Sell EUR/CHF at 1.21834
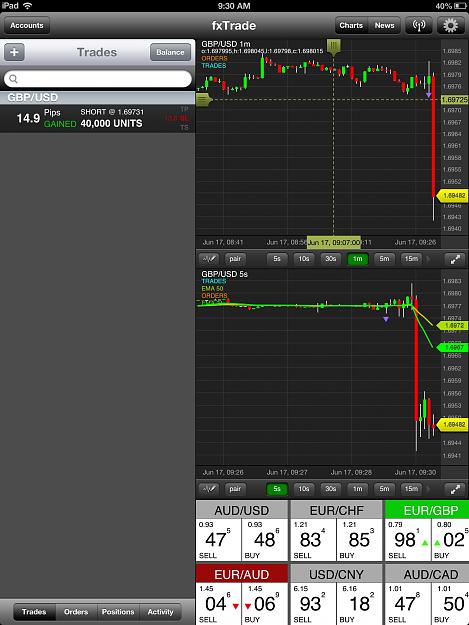The width and height of the screenshot is (469, 625). point(313,540)
